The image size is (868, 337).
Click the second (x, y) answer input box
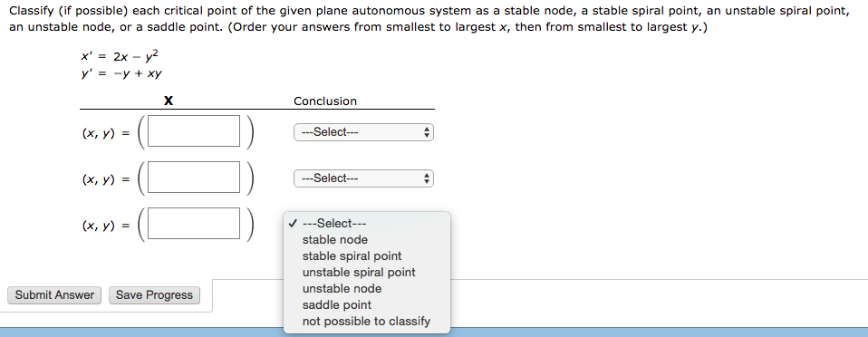pos(194,177)
